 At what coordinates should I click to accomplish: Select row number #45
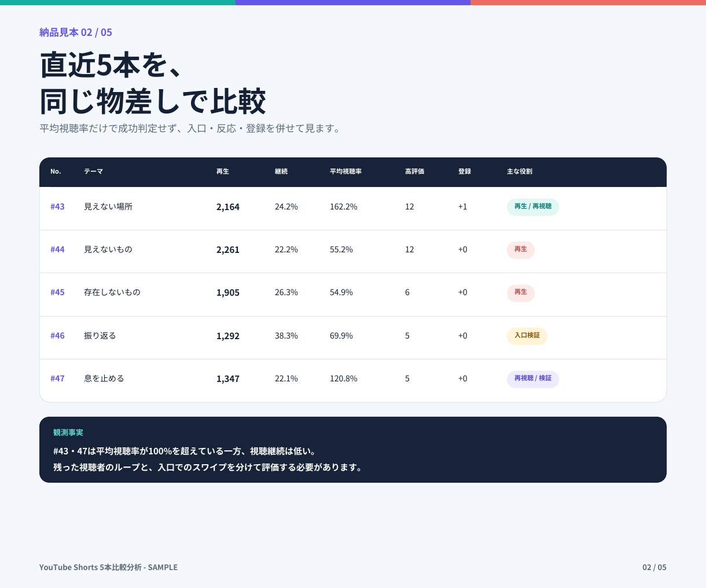(57, 292)
